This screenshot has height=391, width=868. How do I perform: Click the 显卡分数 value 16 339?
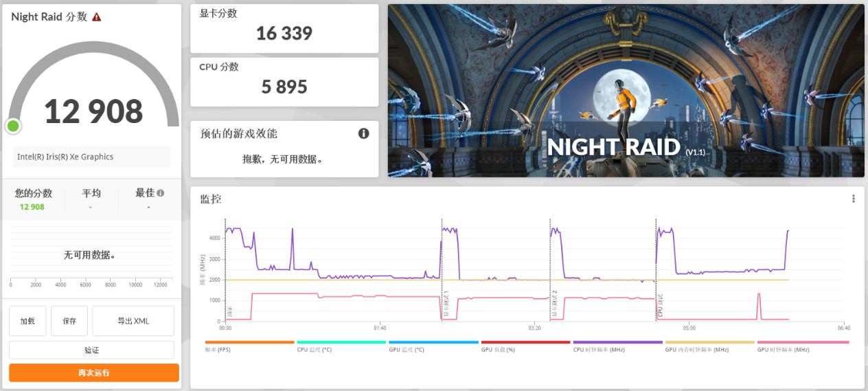click(284, 33)
